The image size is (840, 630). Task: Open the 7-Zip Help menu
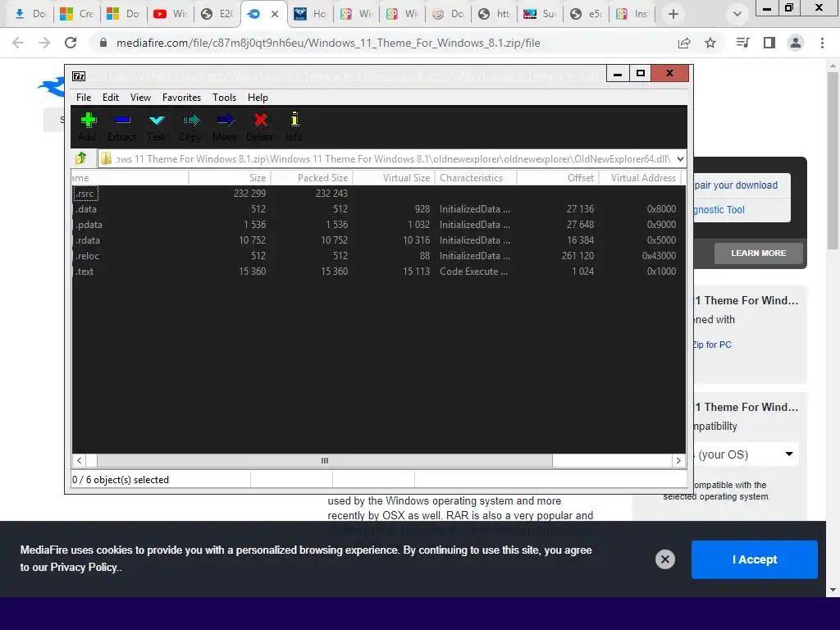coord(258,98)
